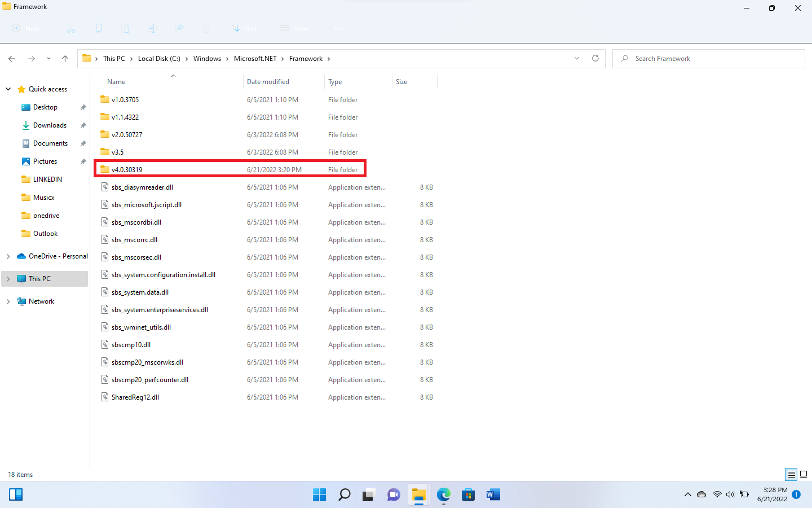Select the v1.1.4322 folder
The image size is (812, 508).
click(125, 117)
